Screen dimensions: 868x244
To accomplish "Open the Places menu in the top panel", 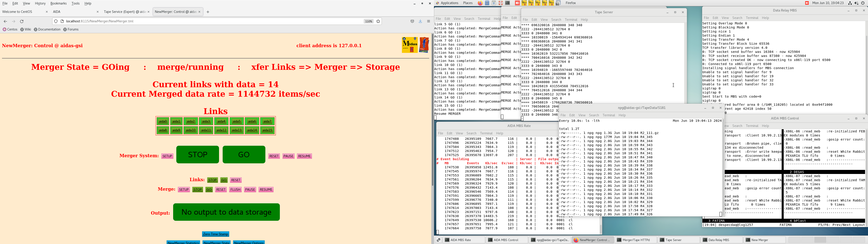I will (x=468, y=3).
